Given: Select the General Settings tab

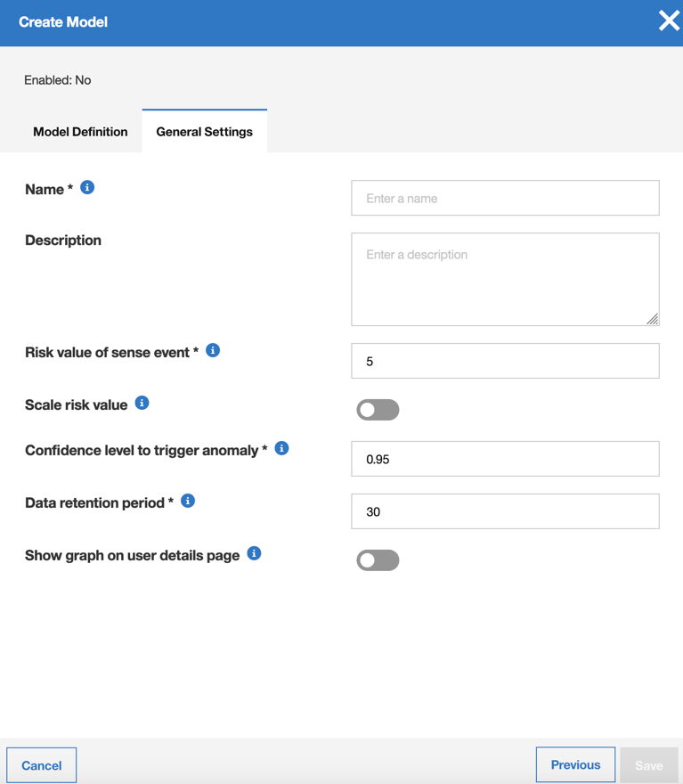Looking at the screenshot, I should [x=204, y=132].
